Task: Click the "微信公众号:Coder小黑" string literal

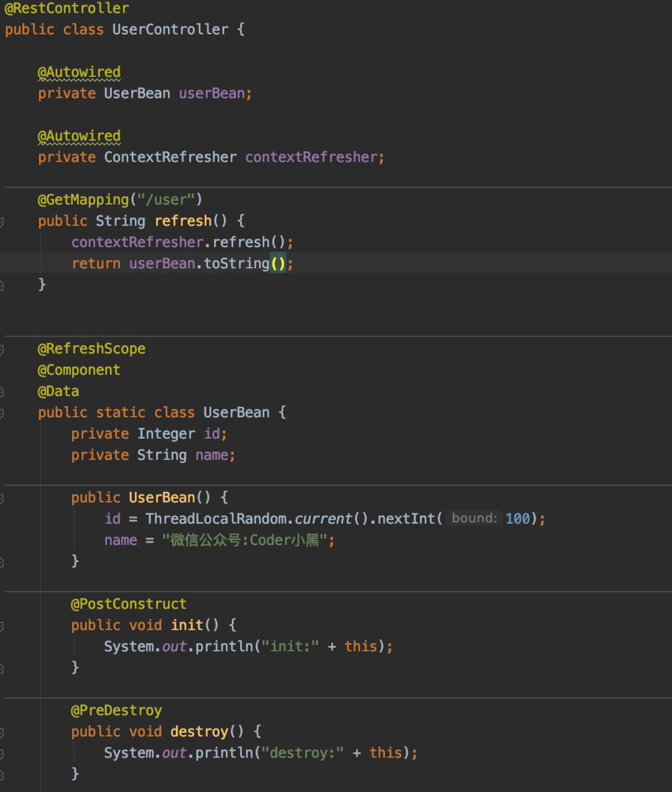Action: coord(245,540)
